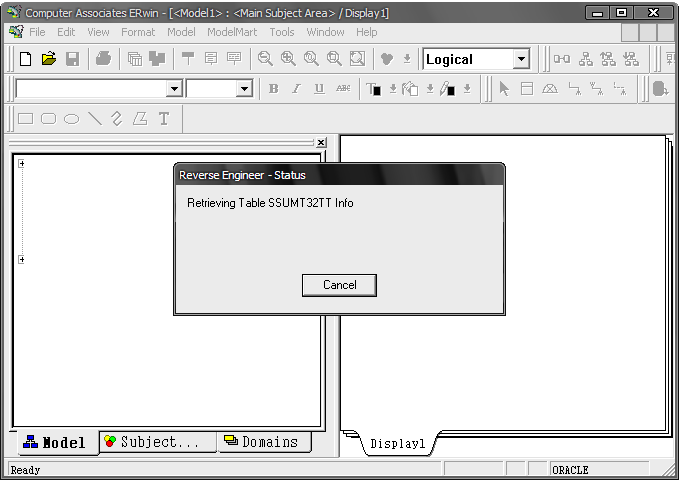Click the fit-to-window zoom icon
Screen dimensions: 679x480
(357, 58)
